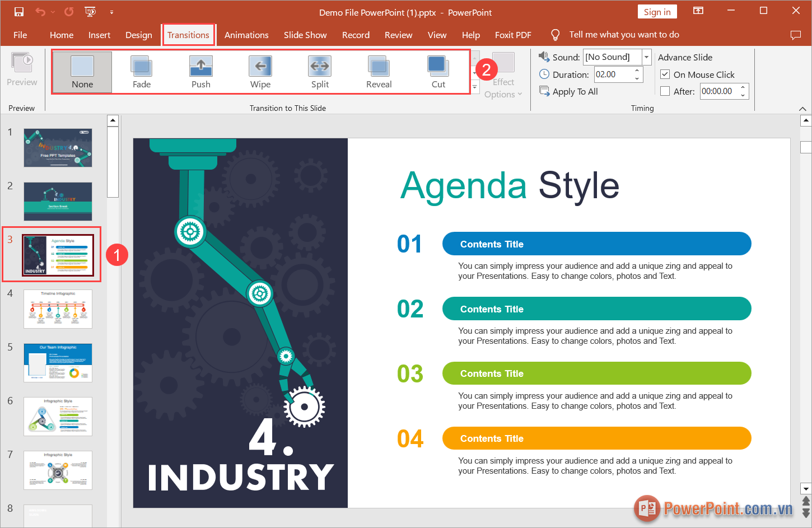
Task: Click main editor scroll up arrow
Action: coord(806,120)
